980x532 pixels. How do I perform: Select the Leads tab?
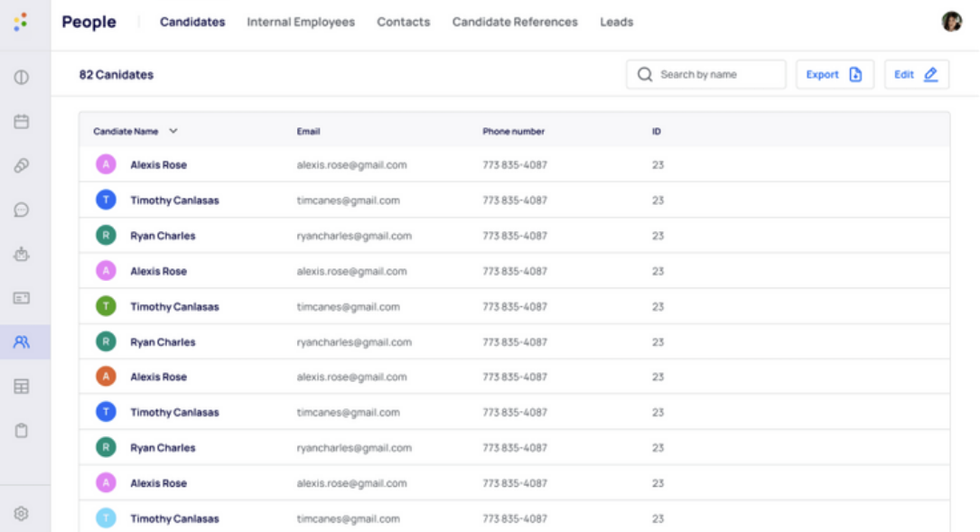[616, 22]
